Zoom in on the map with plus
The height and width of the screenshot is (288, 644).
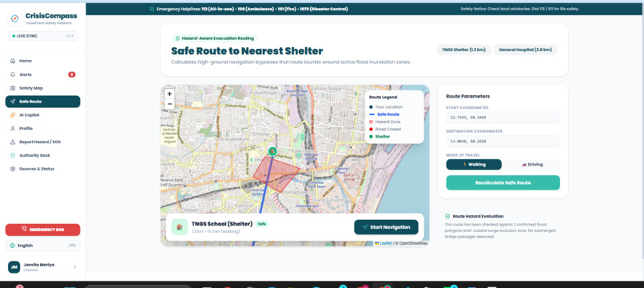coord(169,94)
